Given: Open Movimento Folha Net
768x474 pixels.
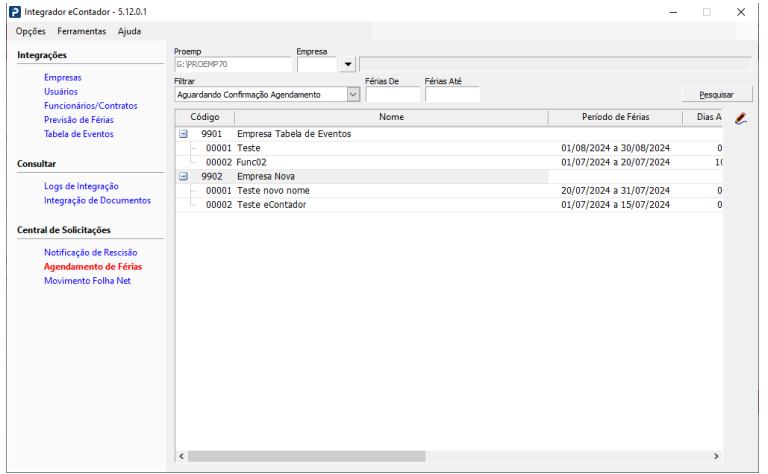Looking at the screenshot, I should pyautogui.click(x=87, y=281).
